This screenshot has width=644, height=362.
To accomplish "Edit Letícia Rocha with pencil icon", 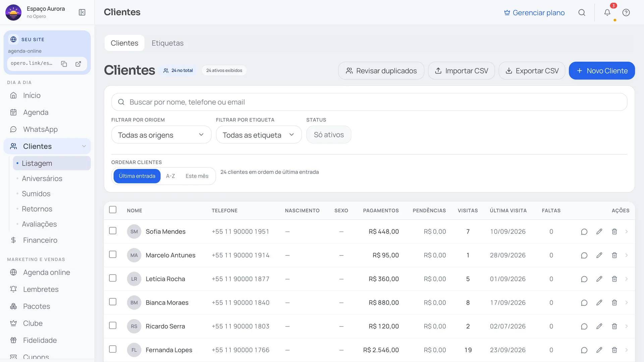I will [599, 279].
